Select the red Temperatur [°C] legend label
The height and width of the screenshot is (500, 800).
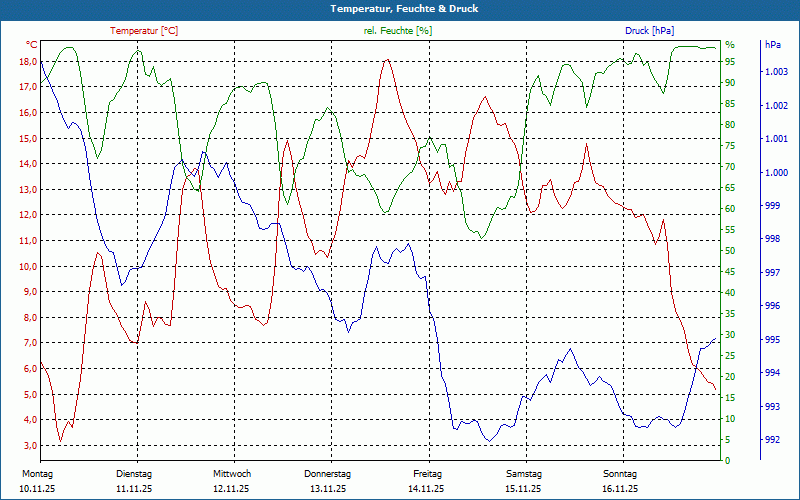144,31
